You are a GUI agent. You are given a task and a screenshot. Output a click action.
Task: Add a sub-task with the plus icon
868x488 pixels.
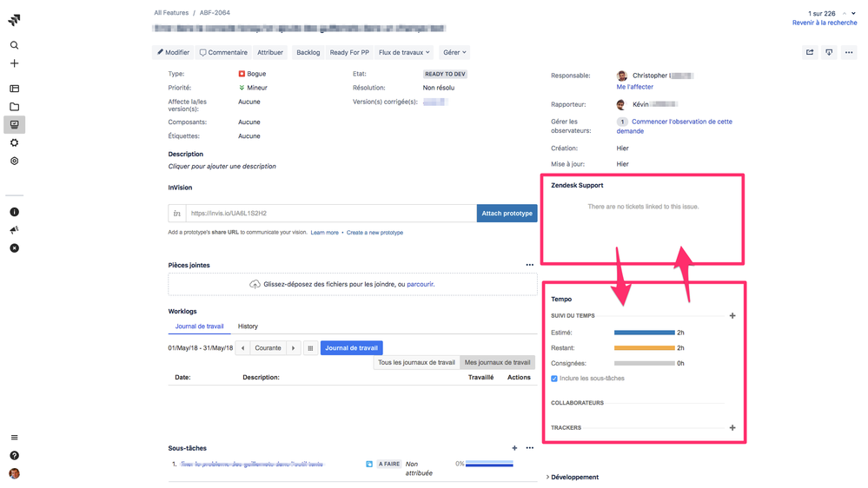514,448
